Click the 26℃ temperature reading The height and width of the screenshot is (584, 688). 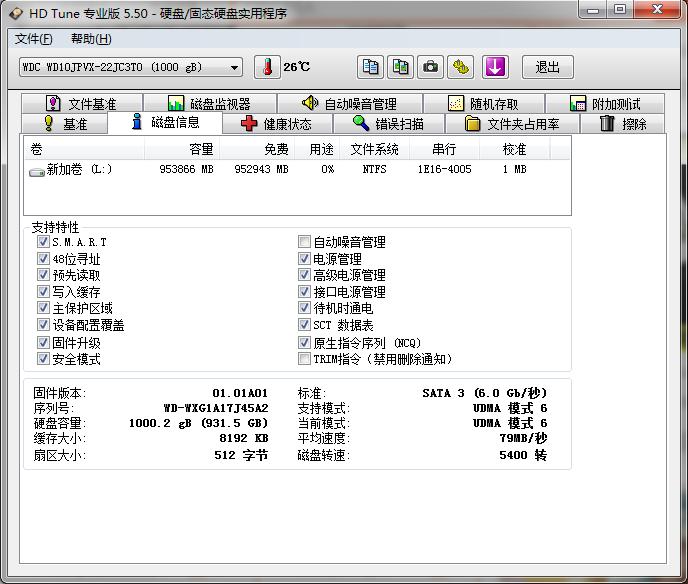297,67
